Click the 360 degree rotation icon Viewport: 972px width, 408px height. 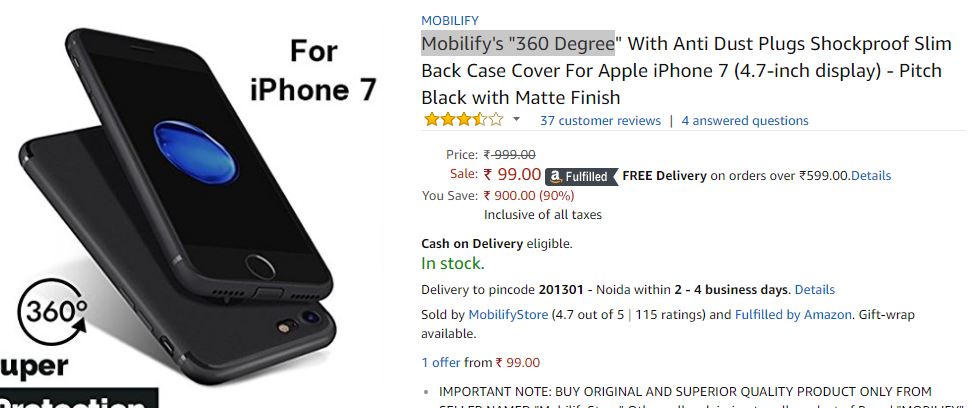tap(52, 312)
